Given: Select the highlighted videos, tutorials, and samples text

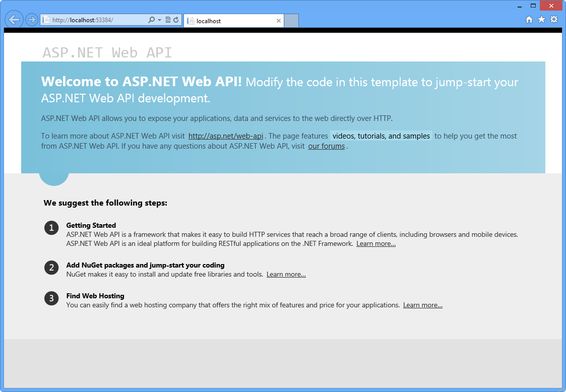Looking at the screenshot, I should pyautogui.click(x=381, y=136).
